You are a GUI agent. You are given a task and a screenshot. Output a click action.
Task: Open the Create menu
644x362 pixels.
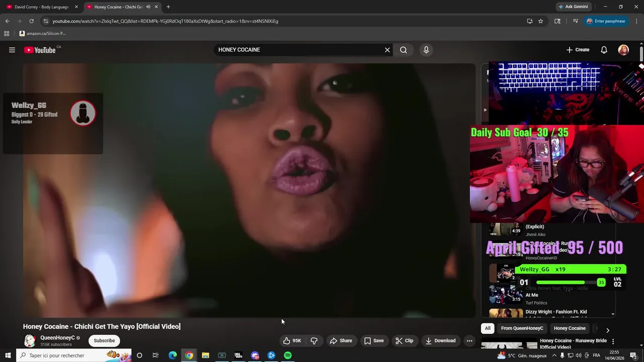tap(578, 50)
